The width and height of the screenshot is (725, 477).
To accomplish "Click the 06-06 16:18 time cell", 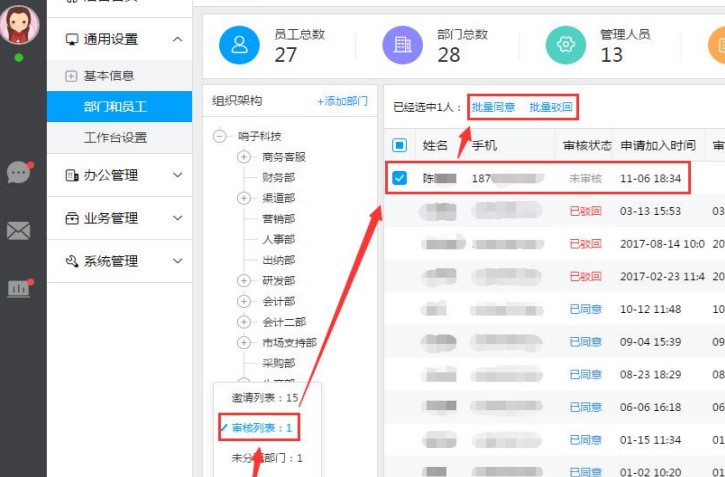I will point(651,407).
